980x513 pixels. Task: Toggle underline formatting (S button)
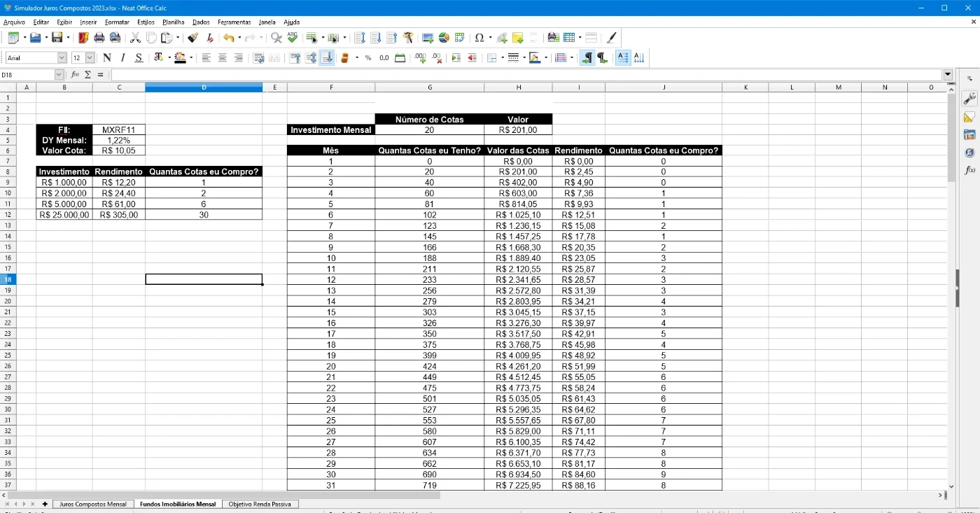click(x=139, y=58)
